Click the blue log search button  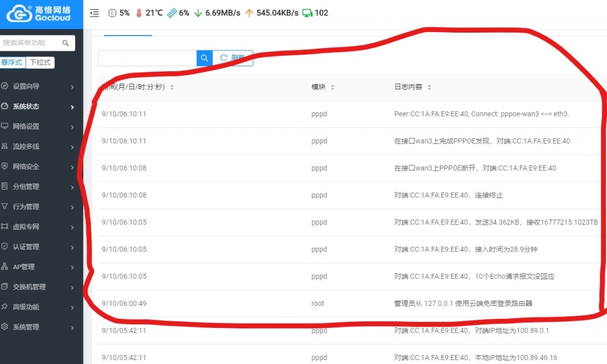pos(204,58)
